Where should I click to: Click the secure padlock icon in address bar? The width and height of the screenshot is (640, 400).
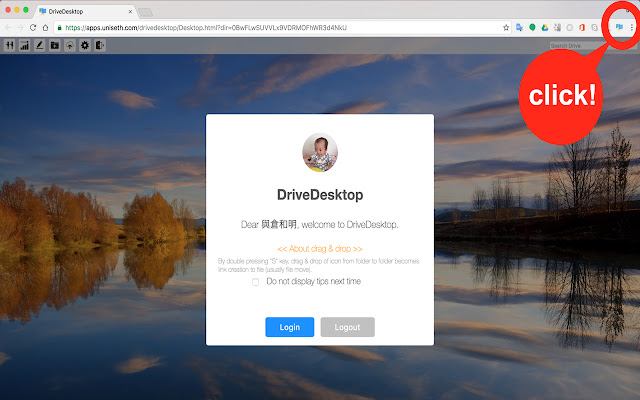pyautogui.click(x=60, y=28)
